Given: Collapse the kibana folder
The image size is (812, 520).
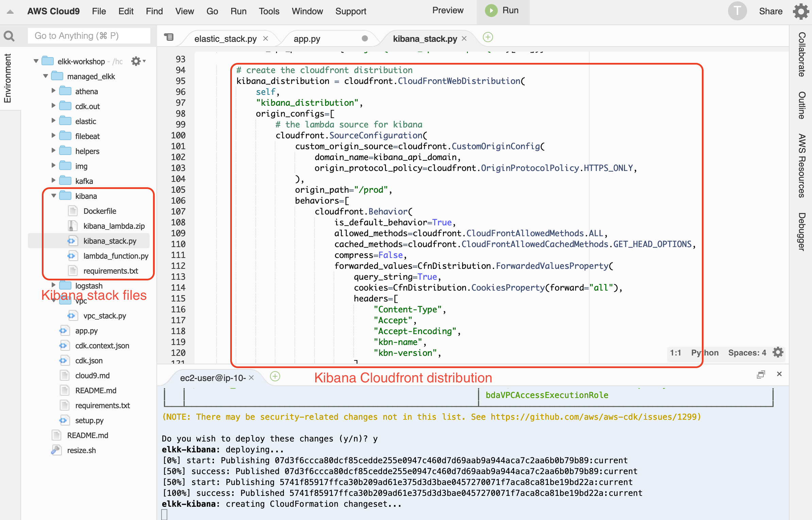Looking at the screenshot, I should click(x=53, y=196).
